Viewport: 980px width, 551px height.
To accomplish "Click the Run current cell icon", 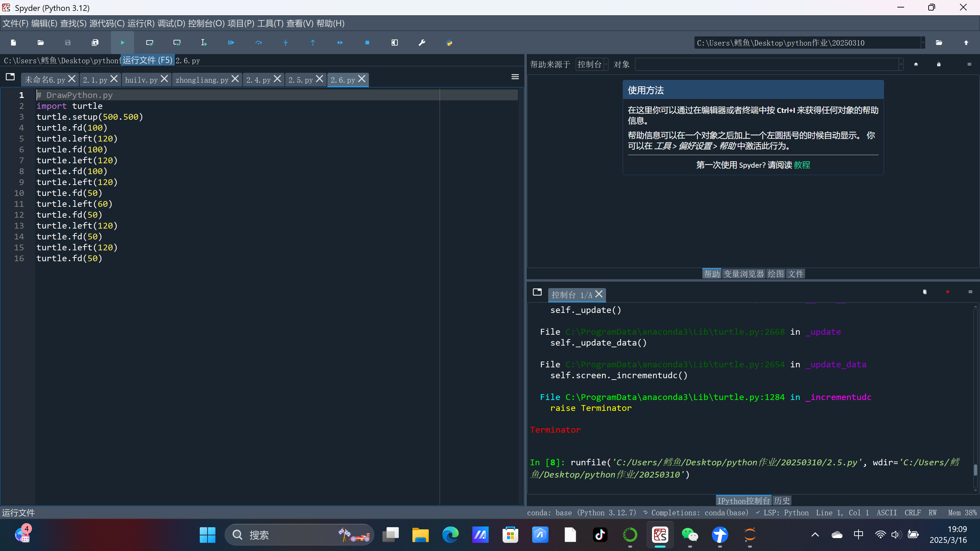I will tap(149, 43).
